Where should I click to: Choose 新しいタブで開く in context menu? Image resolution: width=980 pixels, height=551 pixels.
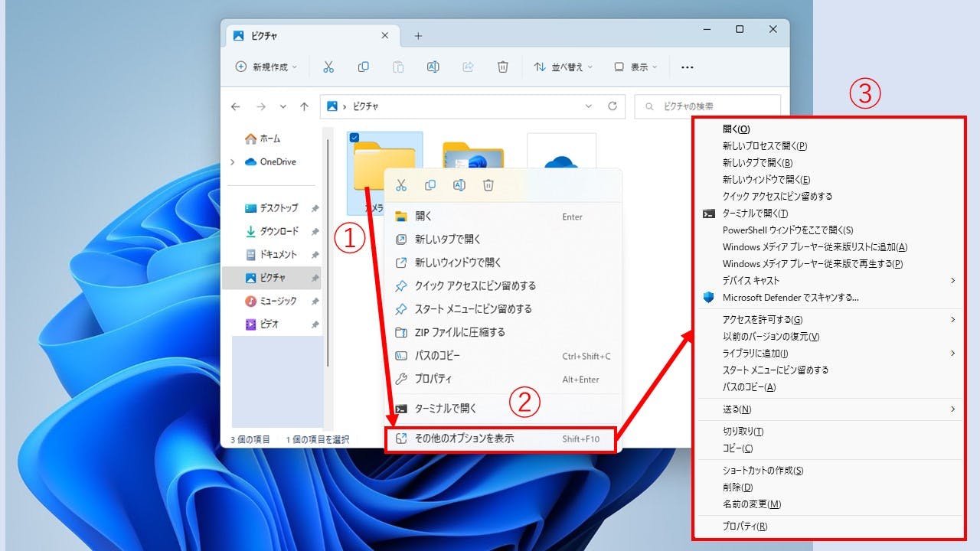point(502,240)
